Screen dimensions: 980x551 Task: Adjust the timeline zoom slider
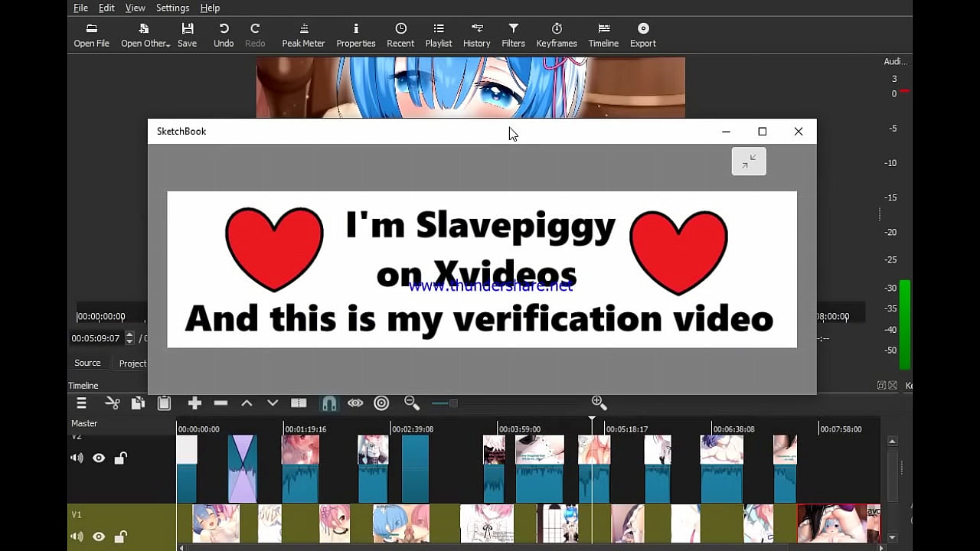(443, 403)
